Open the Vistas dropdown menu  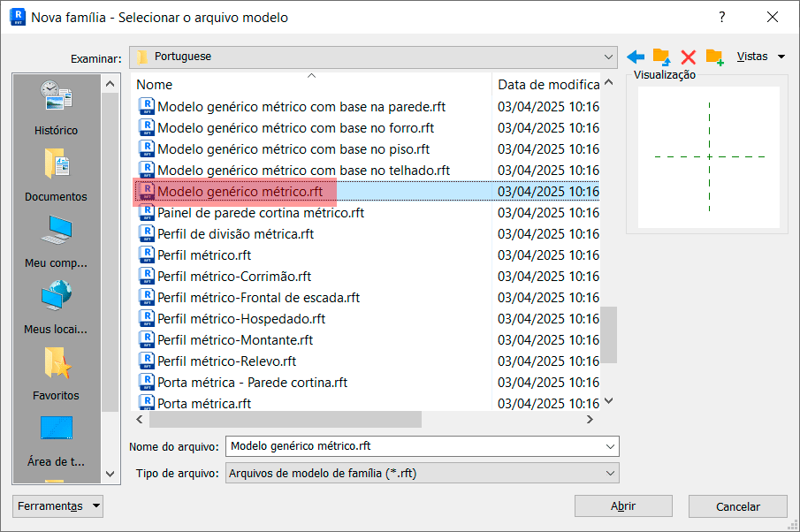click(760, 57)
